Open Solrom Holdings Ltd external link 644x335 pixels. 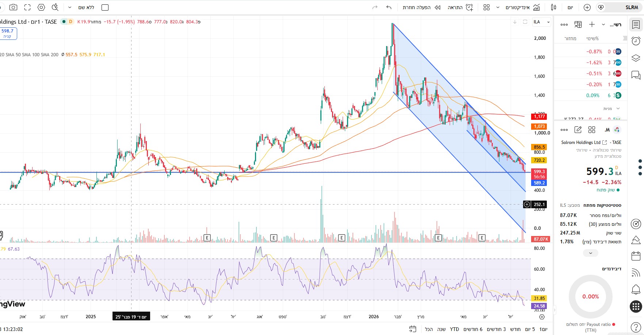[605, 142]
